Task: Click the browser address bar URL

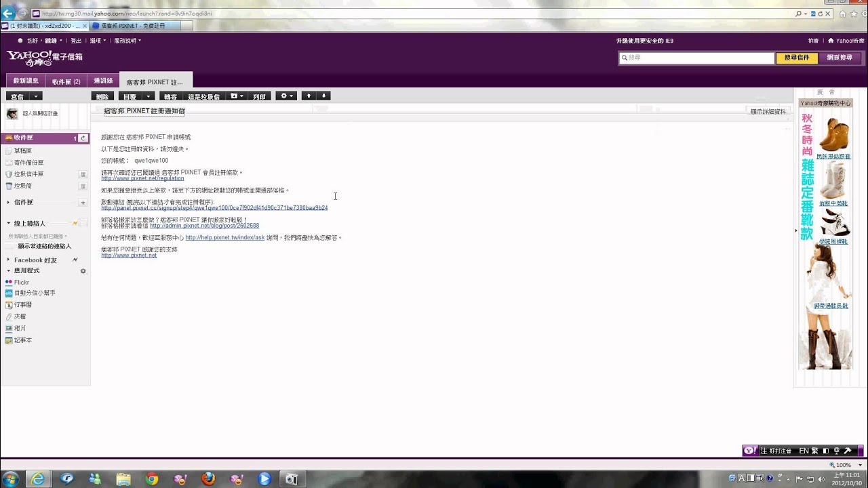Action: click(126, 14)
